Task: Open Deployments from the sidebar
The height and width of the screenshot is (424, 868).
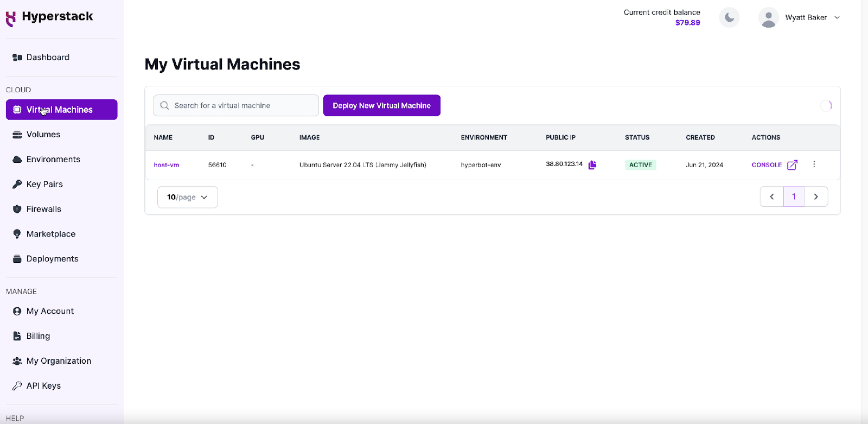Action: [61, 259]
